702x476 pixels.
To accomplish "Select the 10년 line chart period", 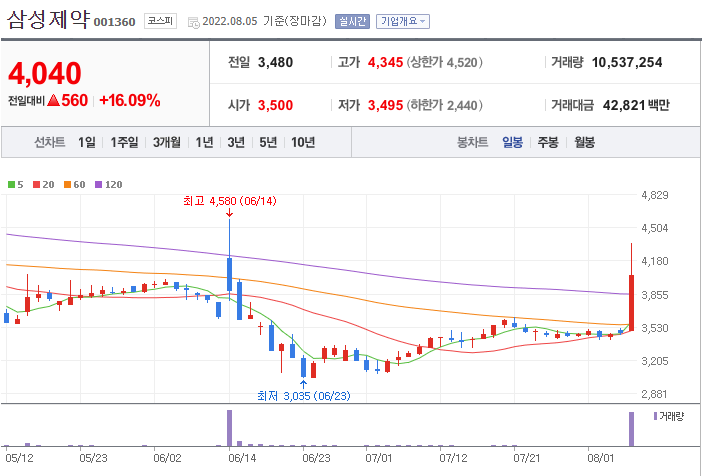I will (303, 142).
